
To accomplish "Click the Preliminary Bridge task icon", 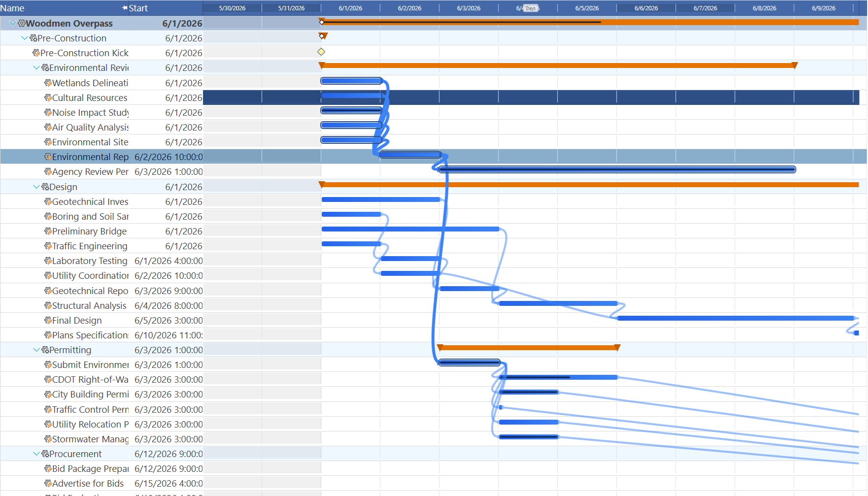I will point(48,231).
